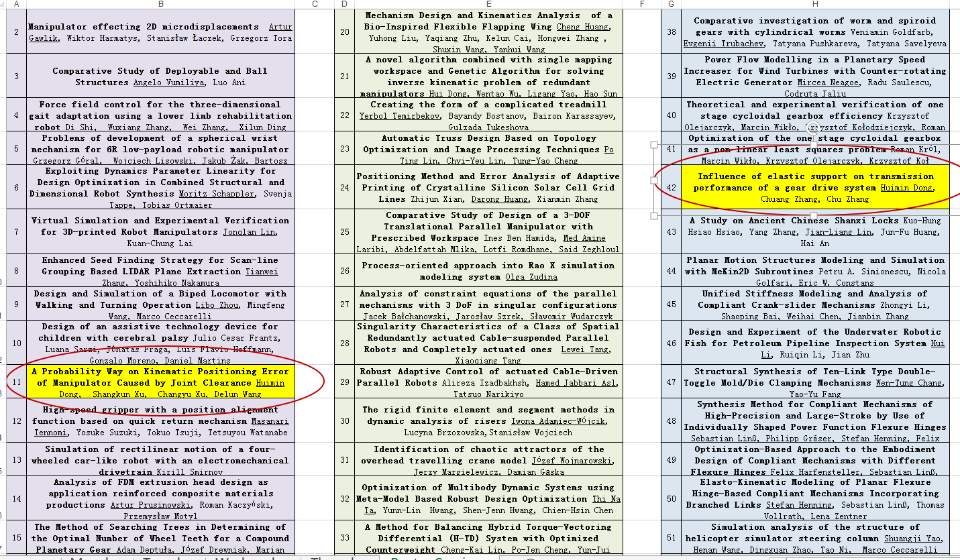Select 'Method of Searching Trees' planetary gear cell
The height and width of the screenshot is (560, 960).
pyautogui.click(x=160, y=538)
